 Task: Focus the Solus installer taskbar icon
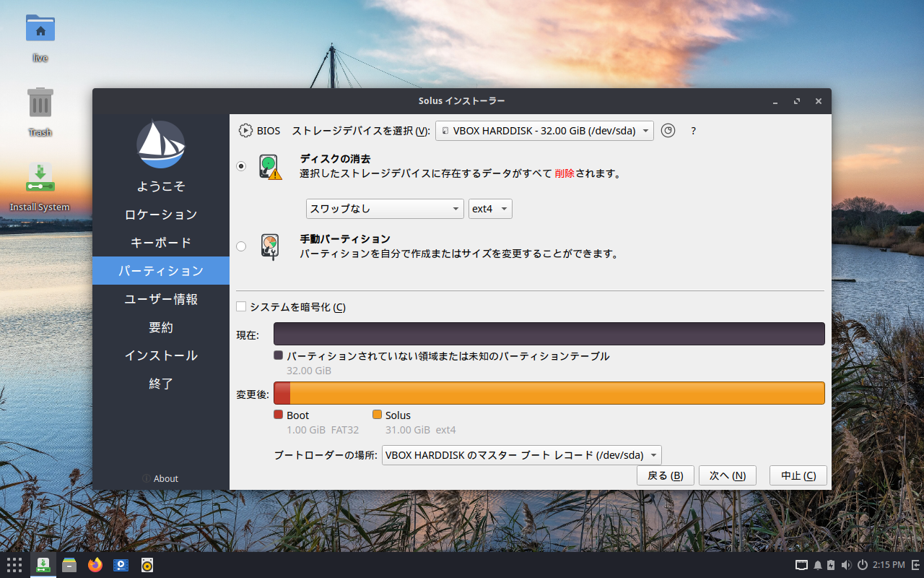43,565
